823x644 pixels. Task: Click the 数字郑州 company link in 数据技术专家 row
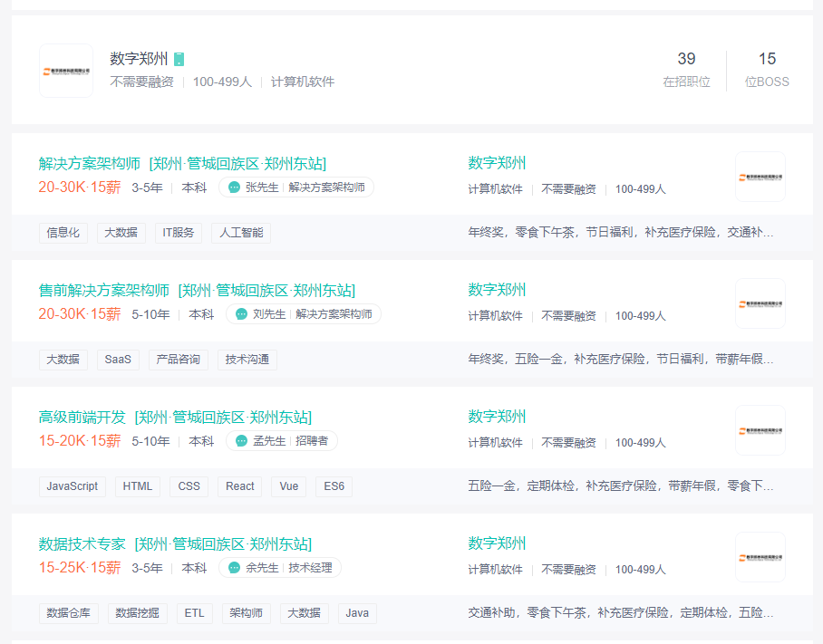click(497, 543)
